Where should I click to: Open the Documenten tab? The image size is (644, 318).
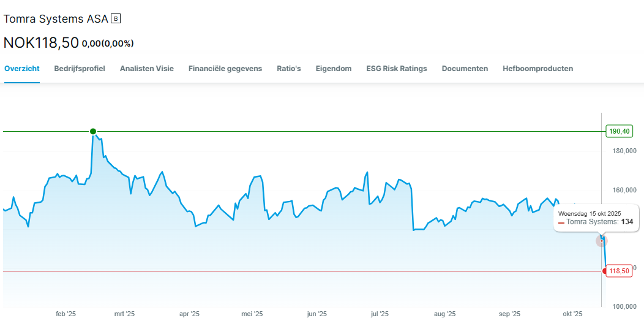(x=465, y=69)
